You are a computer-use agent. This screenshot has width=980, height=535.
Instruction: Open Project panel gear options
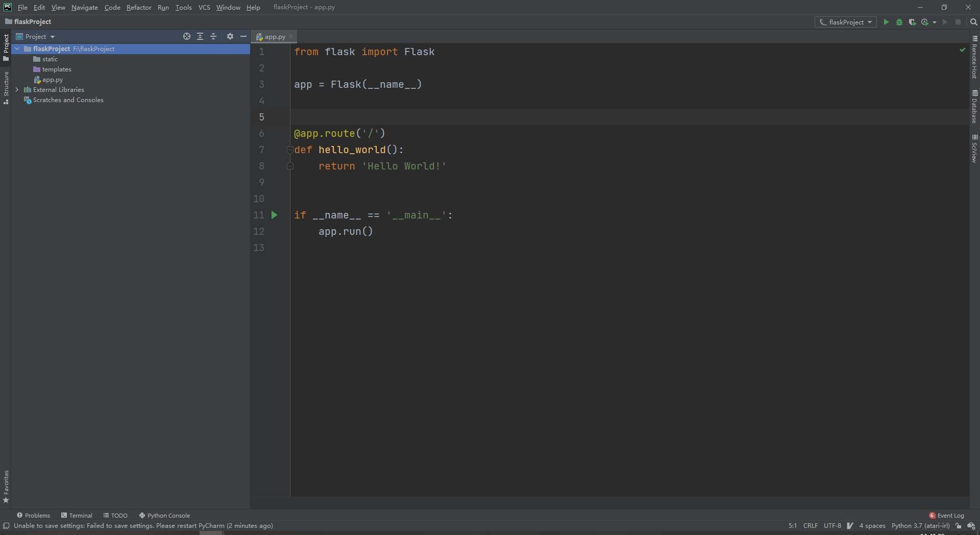pos(230,36)
